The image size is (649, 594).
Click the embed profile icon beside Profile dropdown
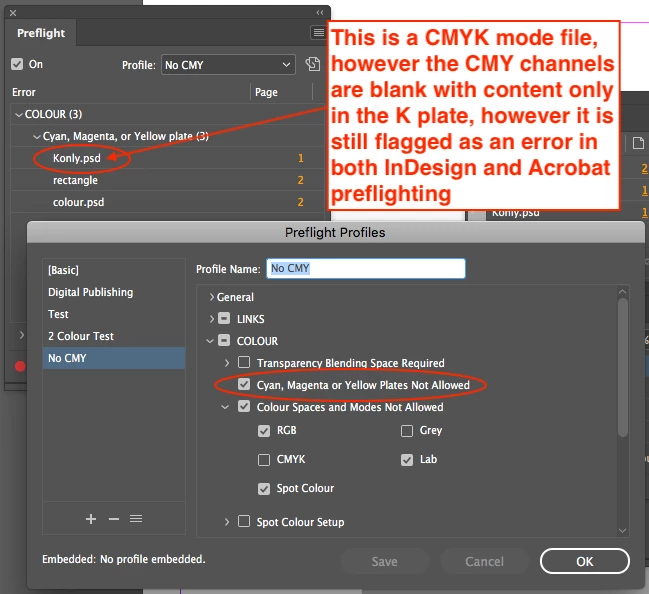tap(313, 65)
